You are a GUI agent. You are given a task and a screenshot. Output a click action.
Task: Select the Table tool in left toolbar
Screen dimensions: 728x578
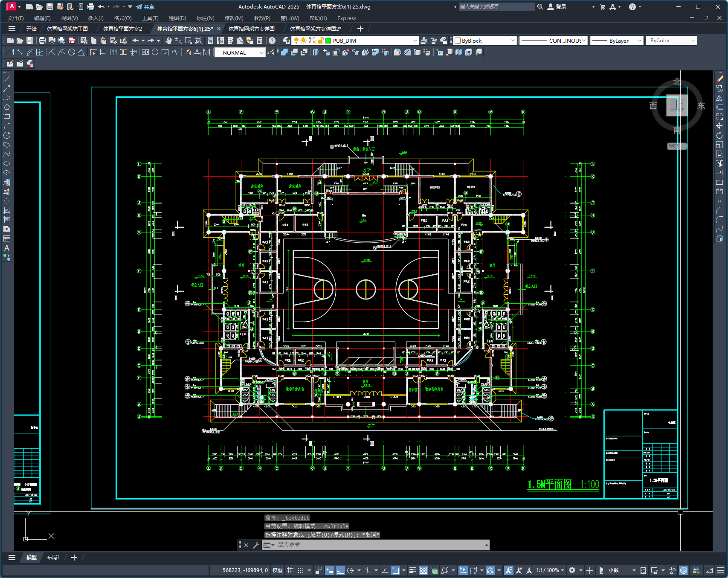coord(7,238)
